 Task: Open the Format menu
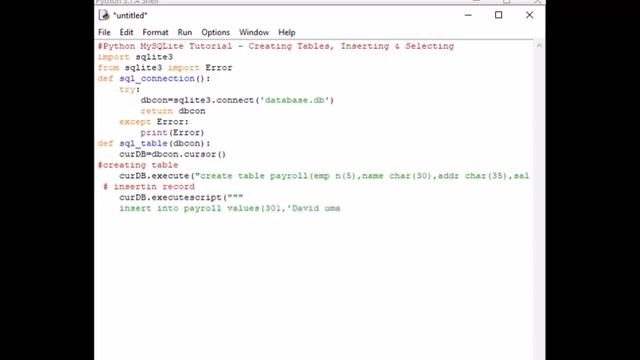(x=155, y=32)
